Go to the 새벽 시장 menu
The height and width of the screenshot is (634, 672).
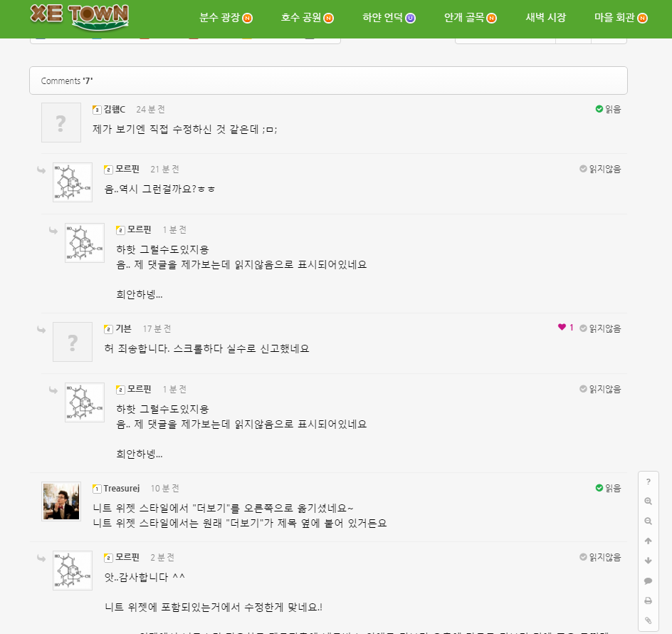(x=545, y=18)
